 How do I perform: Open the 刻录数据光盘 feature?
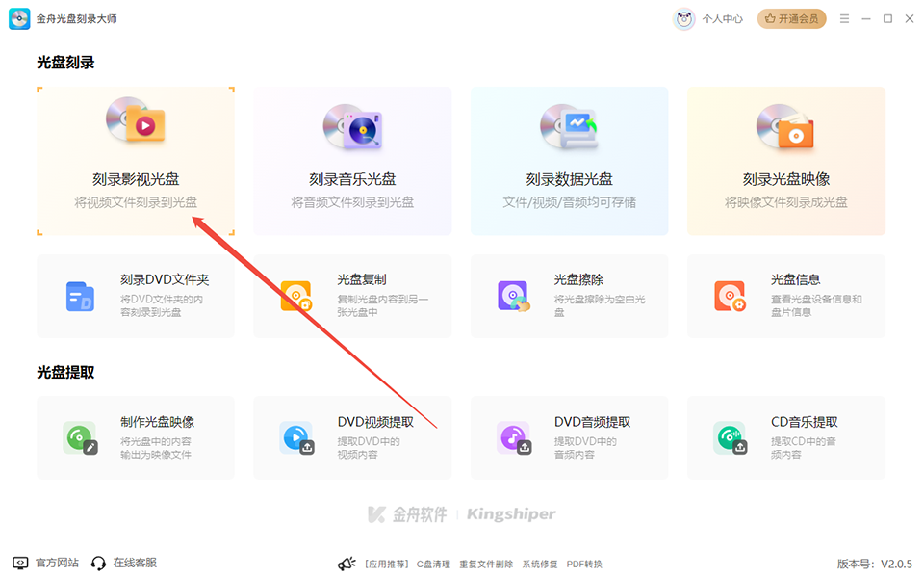[x=569, y=160]
